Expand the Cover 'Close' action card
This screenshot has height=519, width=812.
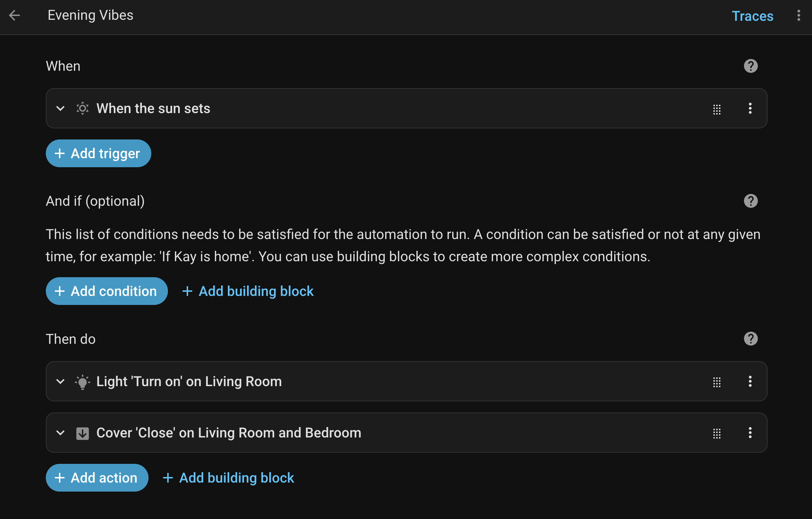(x=60, y=433)
